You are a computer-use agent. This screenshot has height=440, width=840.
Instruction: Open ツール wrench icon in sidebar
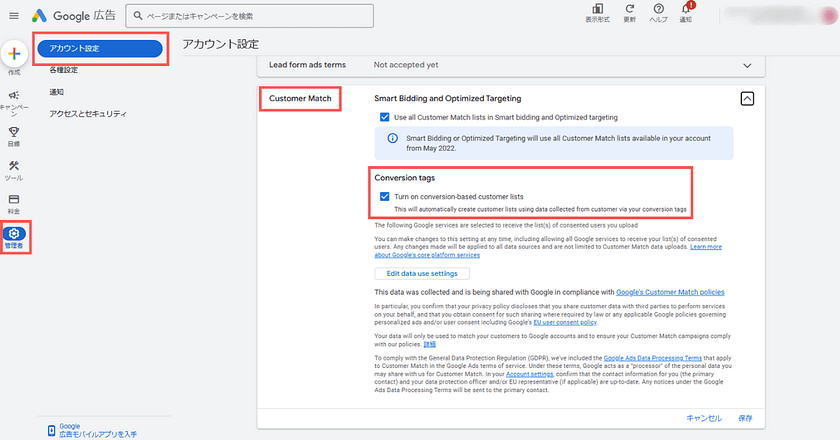pos(14,166)
